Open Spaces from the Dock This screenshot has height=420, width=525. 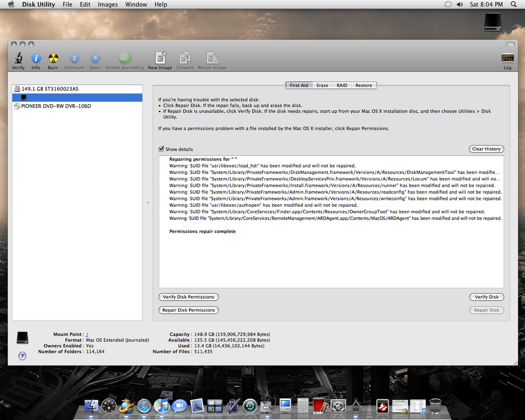click(215, 406)
